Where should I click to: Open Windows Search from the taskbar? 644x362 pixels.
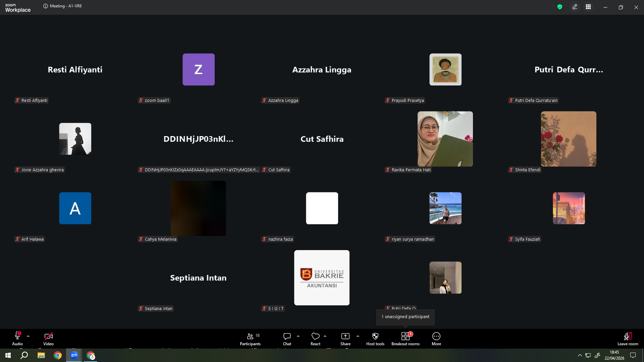pyautogui.click(x=24, y=355)
